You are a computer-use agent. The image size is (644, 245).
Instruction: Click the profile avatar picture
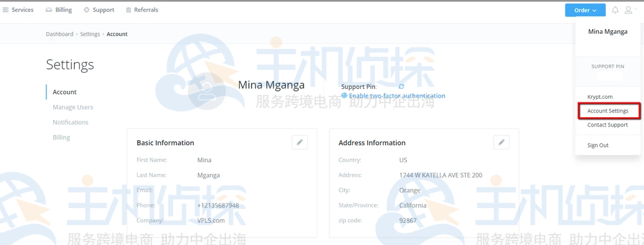(208, 91)
